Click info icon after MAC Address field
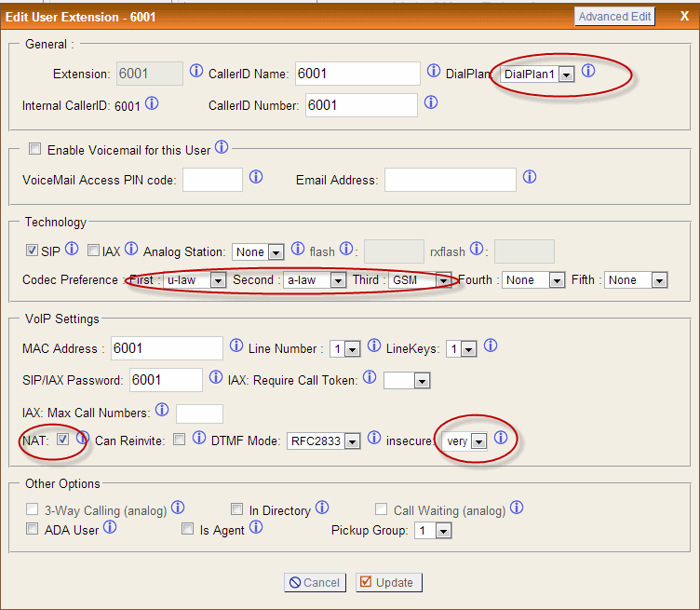The width and height of the screenshot is (700, 610). pyautogui.click(x=236, y=346)
